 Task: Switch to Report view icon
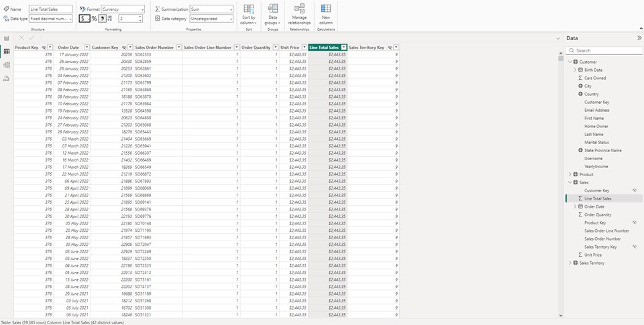coord(7,38)
